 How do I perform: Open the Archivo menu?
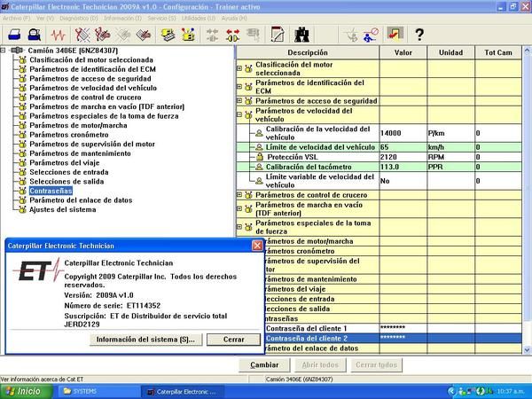[x=16, y=19]
